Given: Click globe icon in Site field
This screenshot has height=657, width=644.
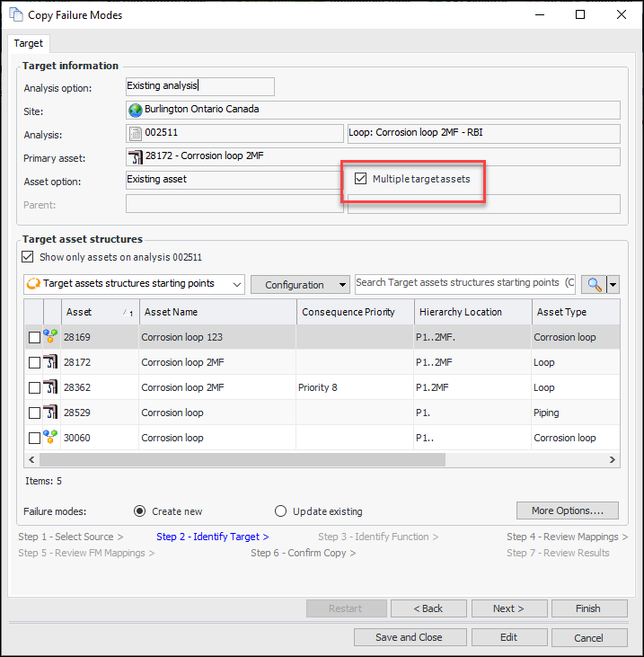Looking at the screenshot, I should 137,110.
